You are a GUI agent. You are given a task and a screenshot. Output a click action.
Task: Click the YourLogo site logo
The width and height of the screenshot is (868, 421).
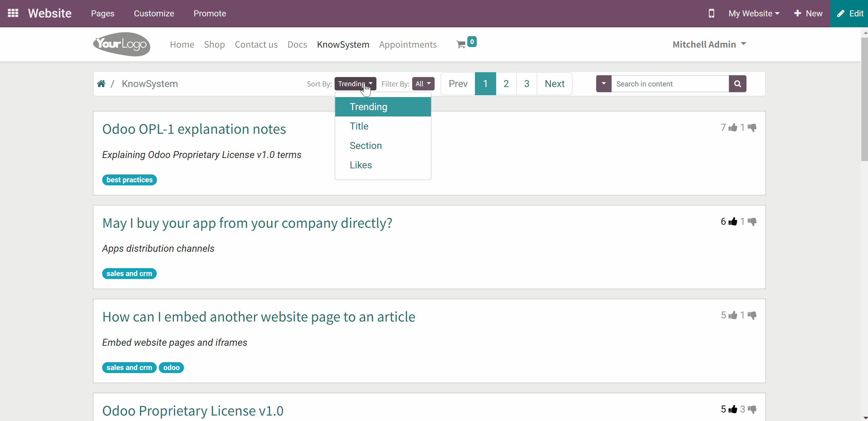122,44
